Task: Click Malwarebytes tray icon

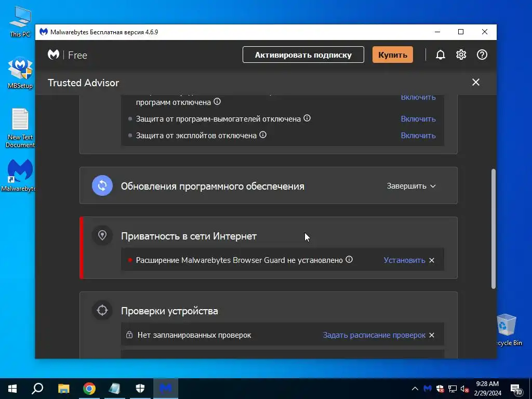Action: 428,389
